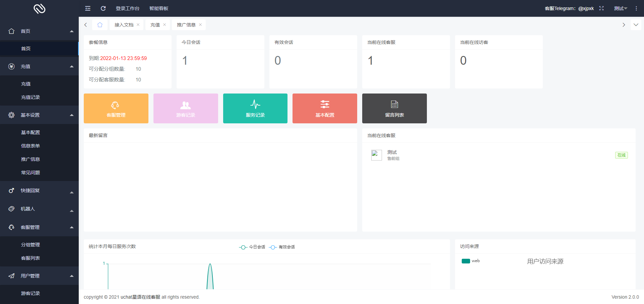Open 登录工作台 in top bar

[x=127, y=8]
